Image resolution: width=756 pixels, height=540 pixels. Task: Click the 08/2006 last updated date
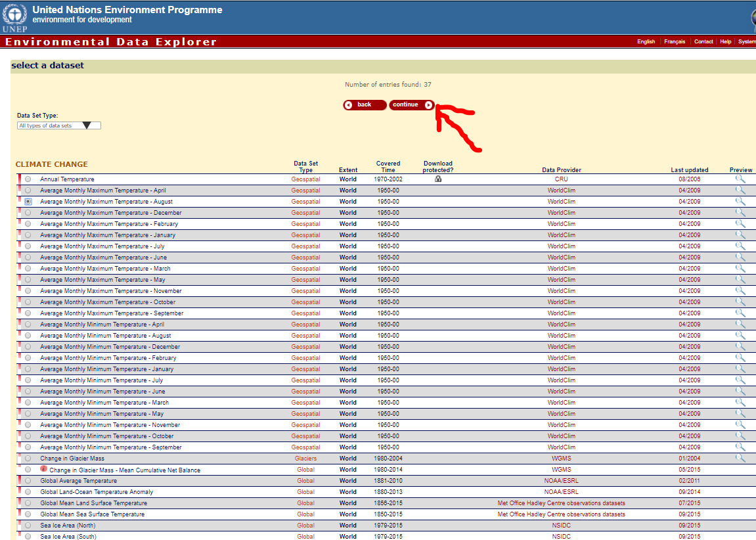pos(690,179)
